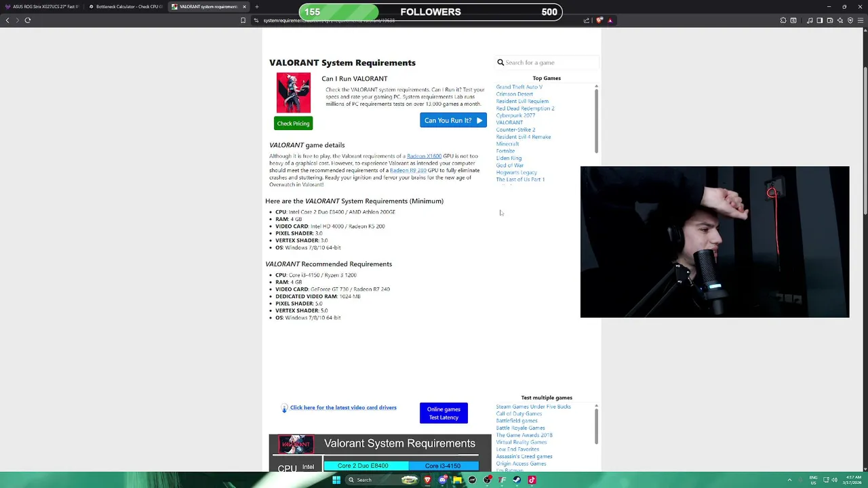Image resolution: width=868 pixels, height=488 pixels.
Task: Open the Radeon R9 280 link
Action: [x=408, y=171]
